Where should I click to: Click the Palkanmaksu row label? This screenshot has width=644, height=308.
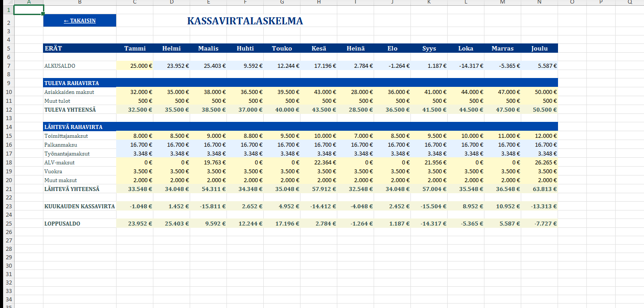pos(61,145)
